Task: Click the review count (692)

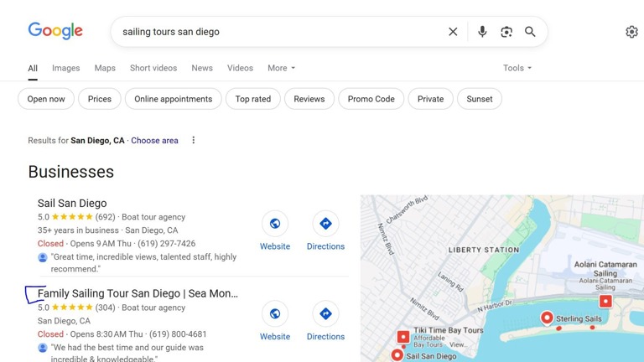Action: (x=105, y=217)
